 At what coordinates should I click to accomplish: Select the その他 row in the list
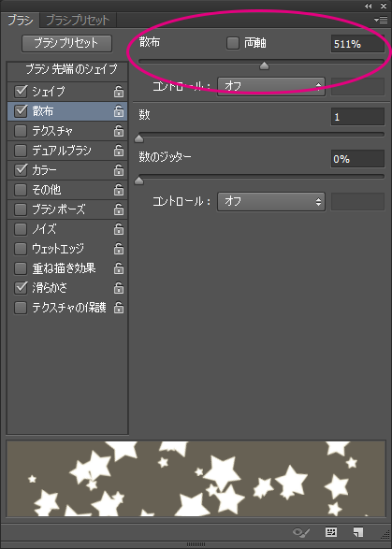[x=67, y=190]
